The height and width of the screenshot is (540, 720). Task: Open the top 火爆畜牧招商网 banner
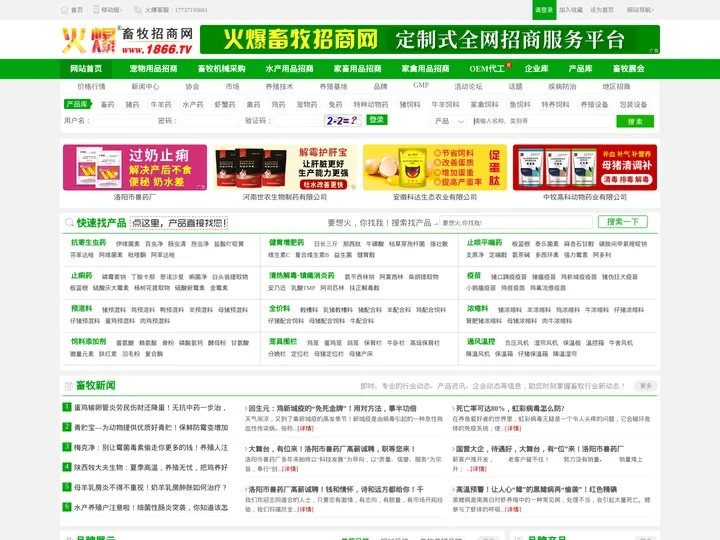[x=430, y=39]
